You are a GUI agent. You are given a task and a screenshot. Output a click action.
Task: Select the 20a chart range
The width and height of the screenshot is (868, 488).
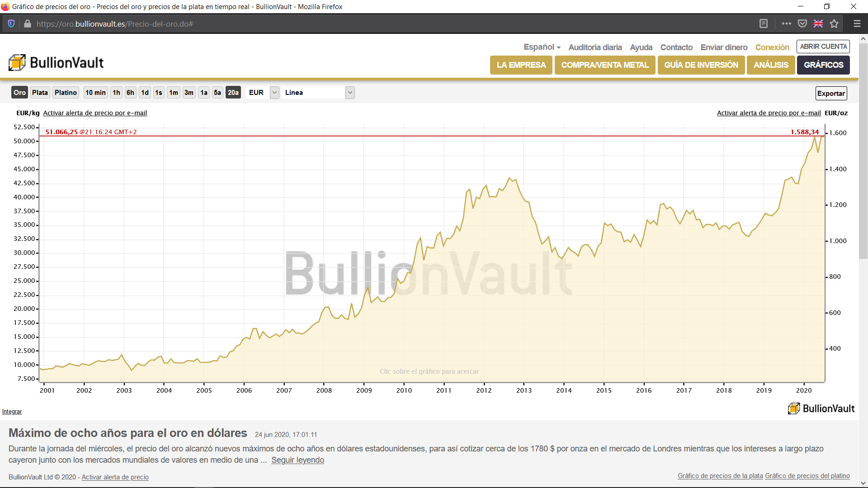point(233,93)
